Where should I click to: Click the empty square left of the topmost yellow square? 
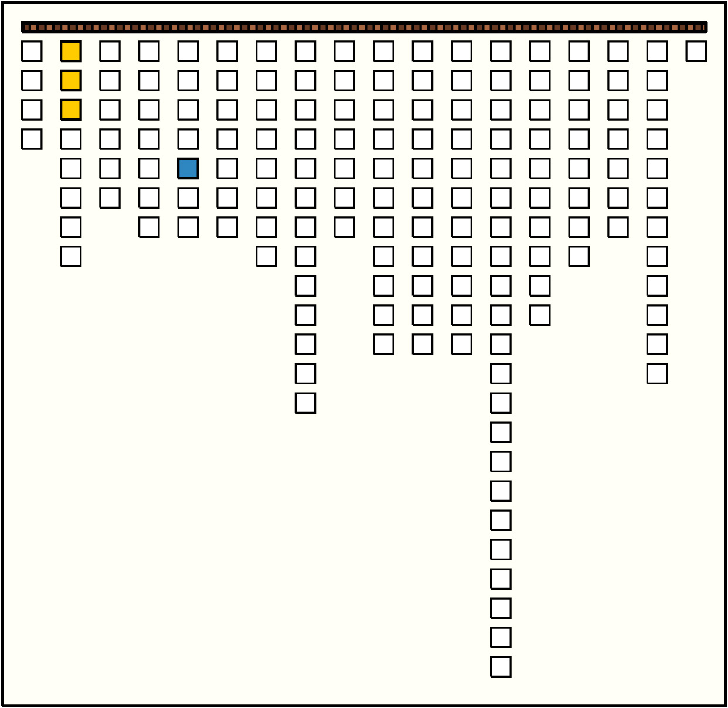[x=32, y=52]
